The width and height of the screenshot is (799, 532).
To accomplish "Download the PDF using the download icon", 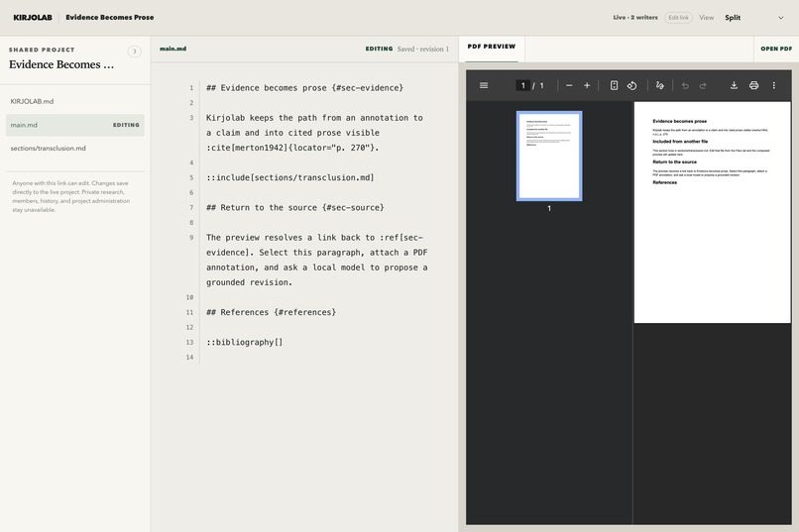I will pyautogui.click(x=734, y=85).
